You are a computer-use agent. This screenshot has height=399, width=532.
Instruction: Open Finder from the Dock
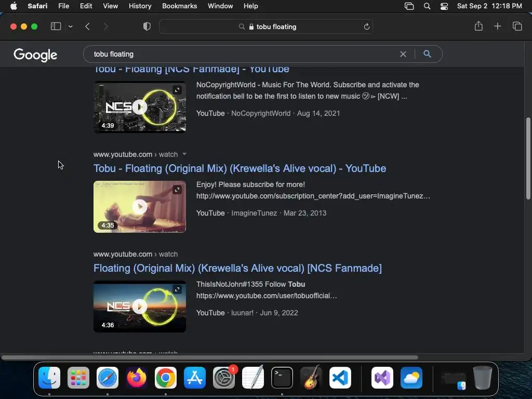point(49,378)
